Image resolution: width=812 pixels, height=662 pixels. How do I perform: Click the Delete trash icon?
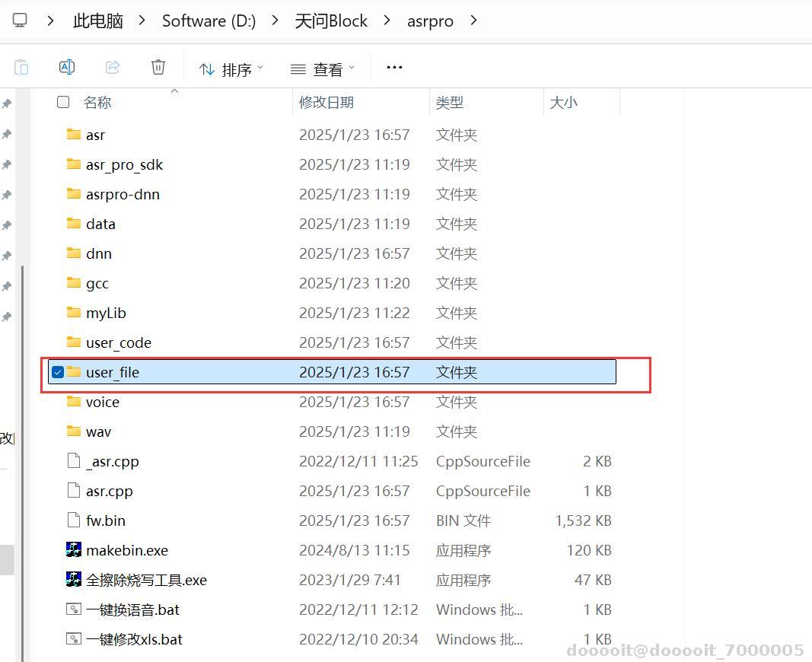[x=158, y=67]
